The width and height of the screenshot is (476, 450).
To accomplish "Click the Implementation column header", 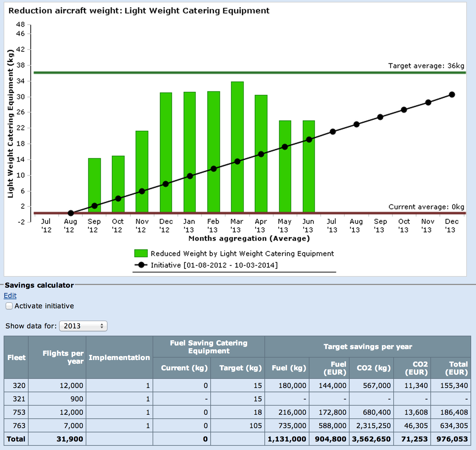I will 119,358.
